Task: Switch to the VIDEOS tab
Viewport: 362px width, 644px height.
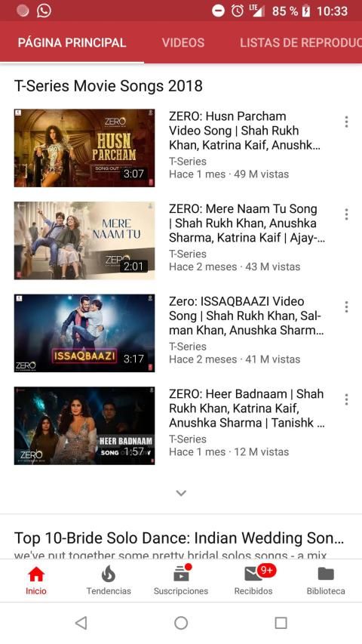Action: pos(183,43)
